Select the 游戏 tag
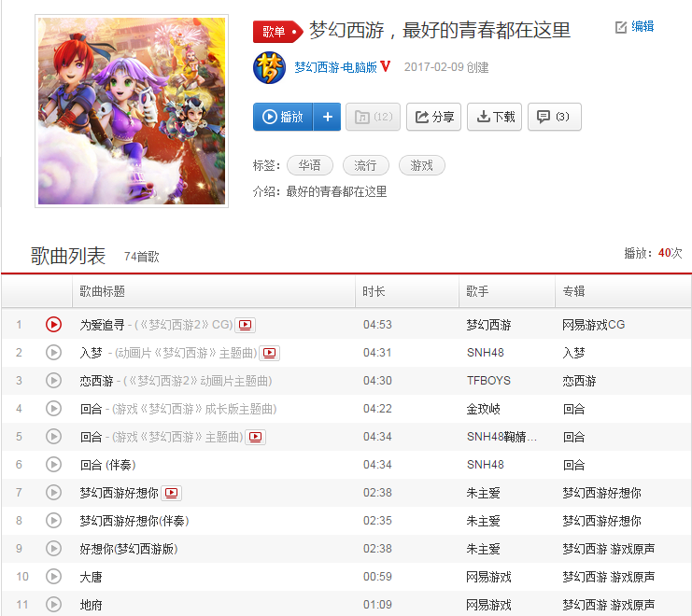The height and width of the screenshot is (616, 692). click(422, 165)
